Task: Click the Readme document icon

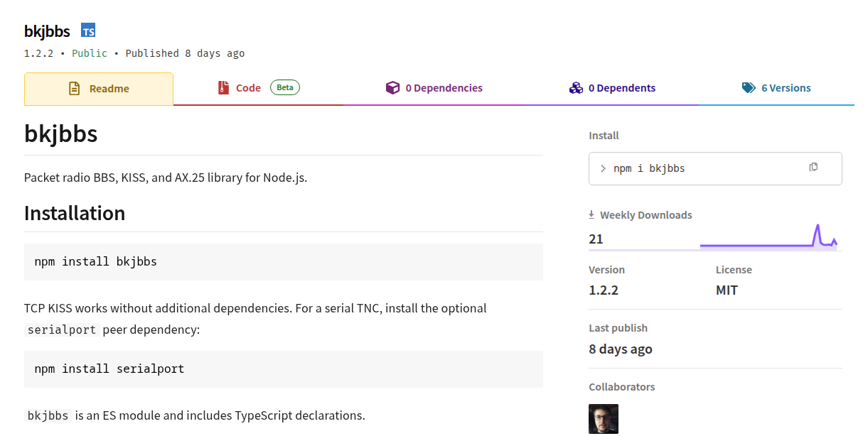Action: 75,89
